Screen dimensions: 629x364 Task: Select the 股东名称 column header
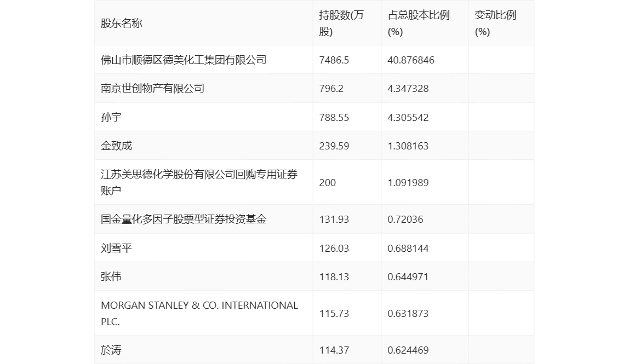pyautogui.click(x=122, y=23)
